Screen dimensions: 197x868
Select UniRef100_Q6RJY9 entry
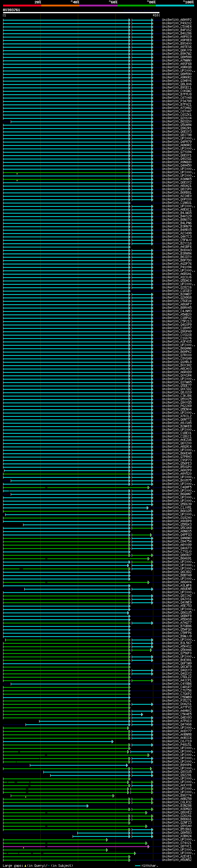(x=176, y=50)
